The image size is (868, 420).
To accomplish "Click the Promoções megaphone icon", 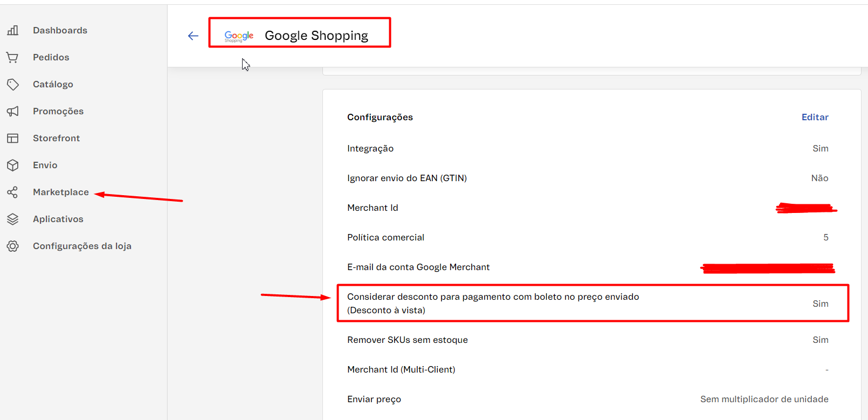I will tap(13, 111).
